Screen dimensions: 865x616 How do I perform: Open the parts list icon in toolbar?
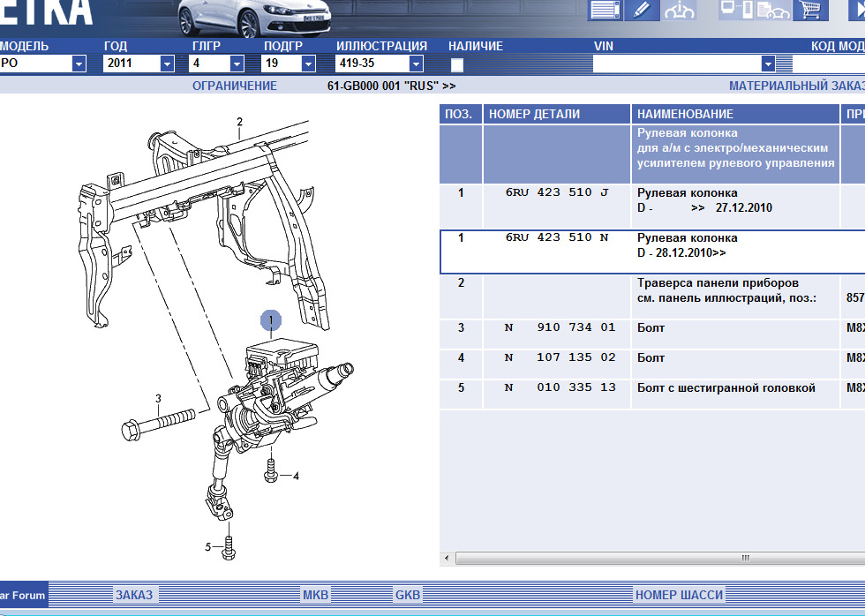coord(605,10)
